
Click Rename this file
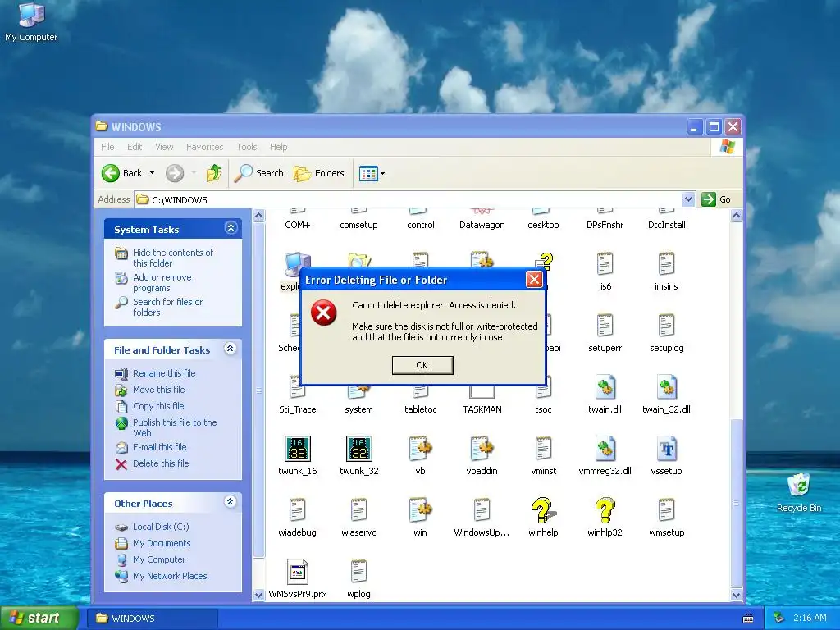pos(164,373)
